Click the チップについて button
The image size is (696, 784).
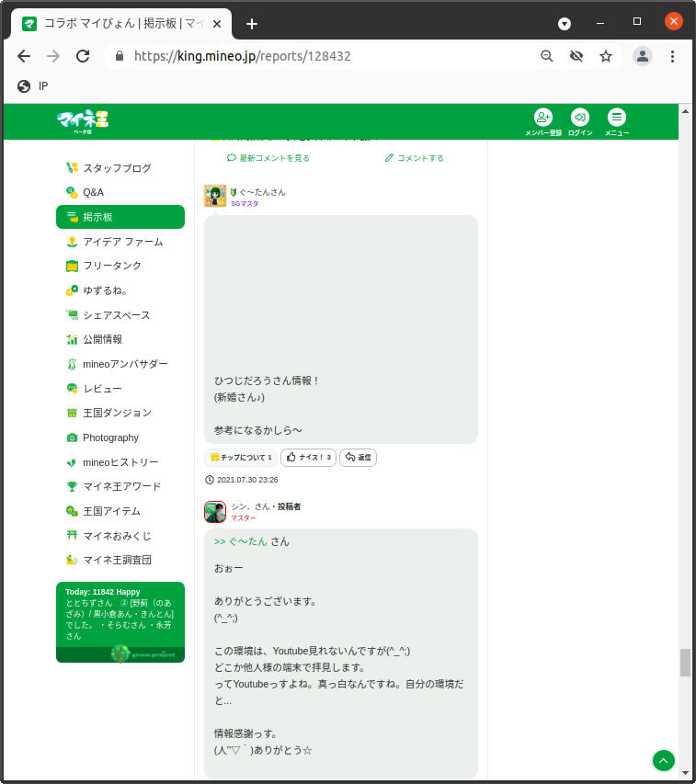(241, 457)
